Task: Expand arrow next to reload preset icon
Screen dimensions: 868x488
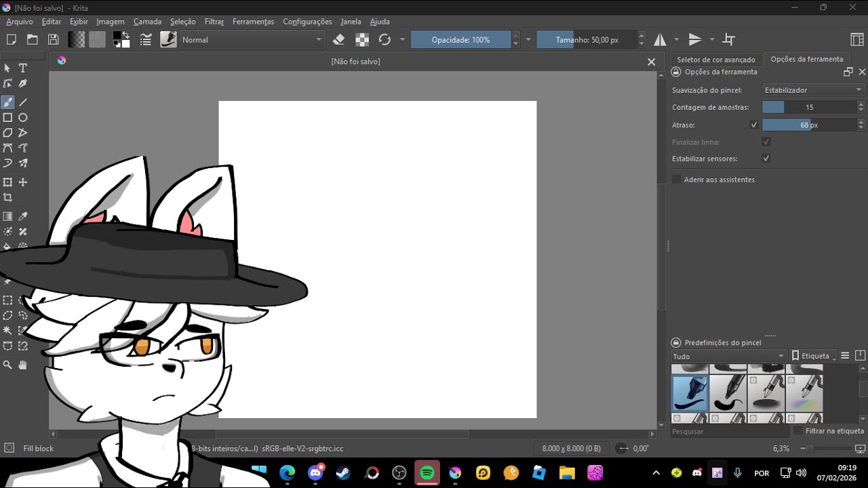Action: click(402, 40)
